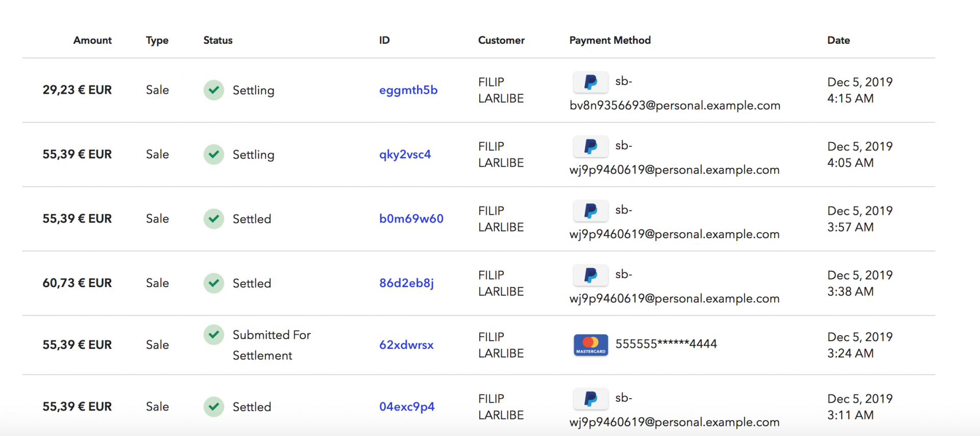
Task: Select the Customer column header
Action: point(501,40)
